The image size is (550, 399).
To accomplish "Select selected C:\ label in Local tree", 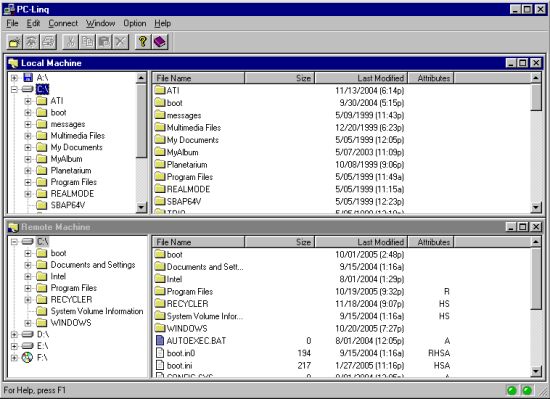I will click(42, 89).
